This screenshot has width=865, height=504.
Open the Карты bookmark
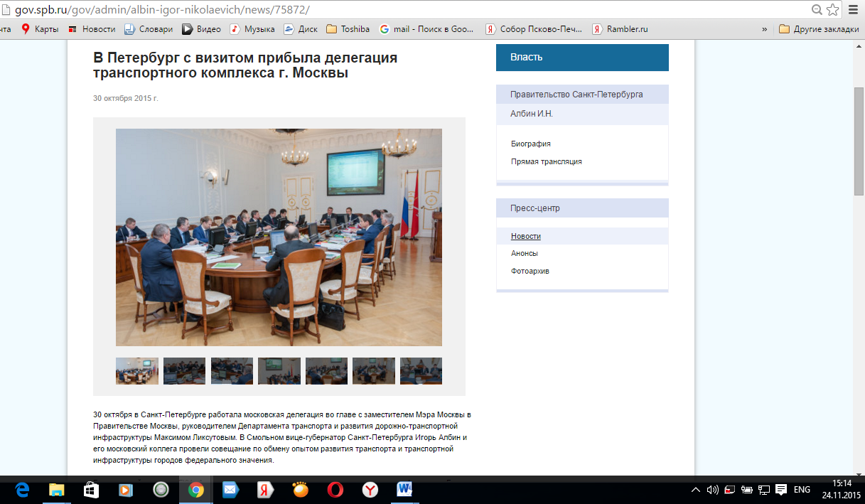tap(40, 29)
